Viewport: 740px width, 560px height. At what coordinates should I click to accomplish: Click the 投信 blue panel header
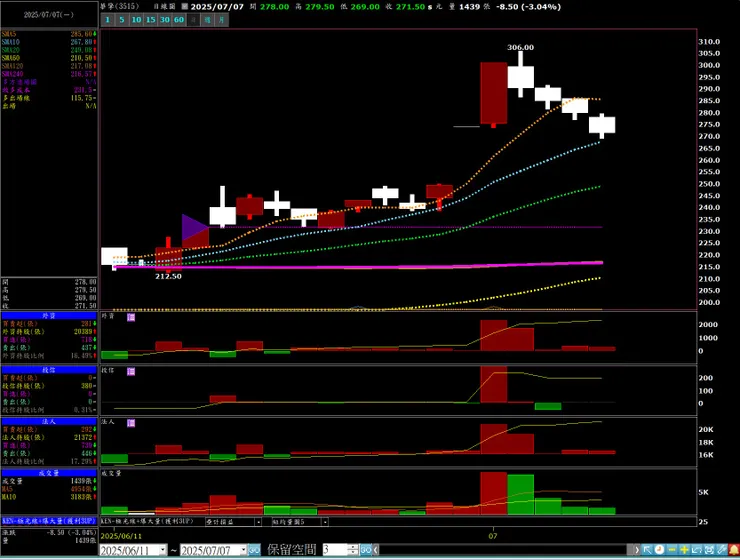click(49, 370)
